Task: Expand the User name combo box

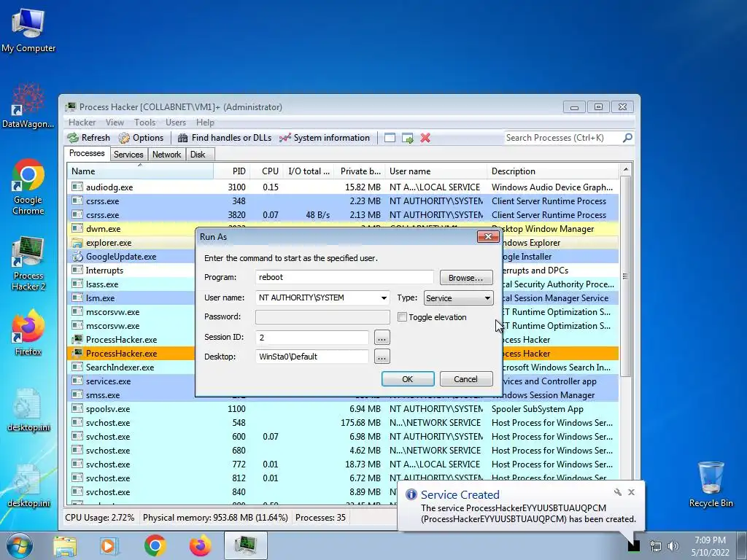Action: 384,298
